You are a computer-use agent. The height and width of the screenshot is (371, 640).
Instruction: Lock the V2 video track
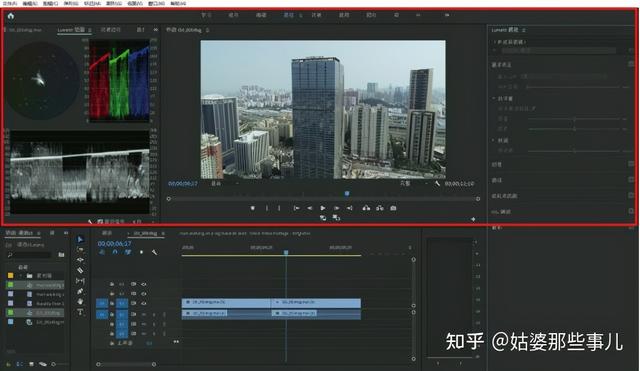[x=112, y=294]
